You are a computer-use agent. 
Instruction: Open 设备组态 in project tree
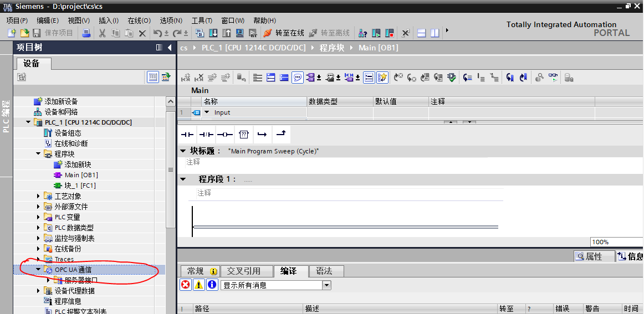tap(68, 133)
